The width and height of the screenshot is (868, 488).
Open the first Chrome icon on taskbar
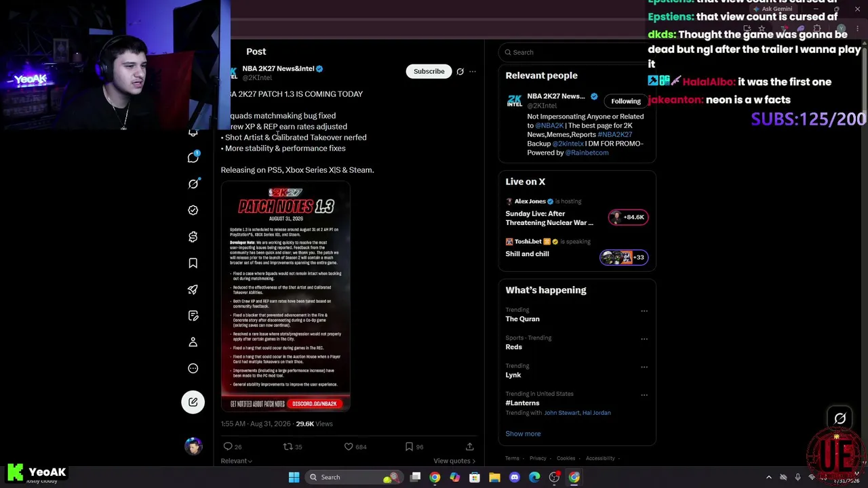pos(435,477)
